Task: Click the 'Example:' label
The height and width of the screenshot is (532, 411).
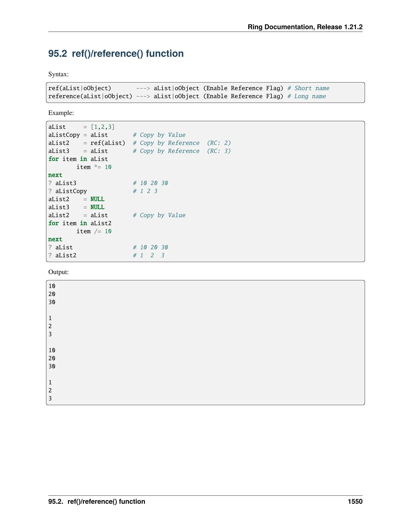Action: pos(61,113)
